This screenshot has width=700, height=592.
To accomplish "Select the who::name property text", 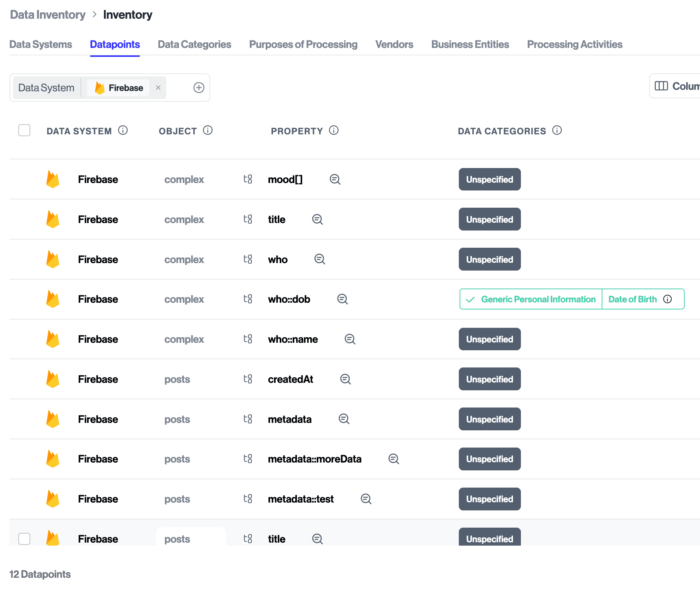I will (x=293, y=339).
